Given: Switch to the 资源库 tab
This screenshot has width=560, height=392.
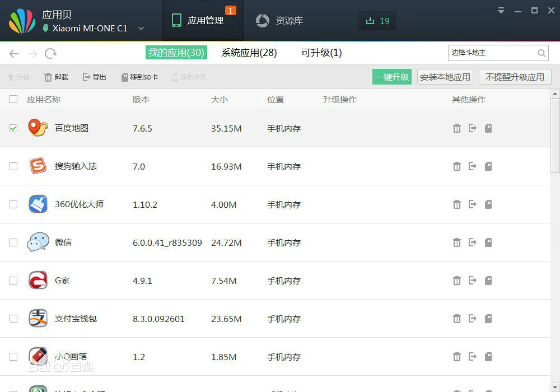Looking at the screenshot, I should coord(279,20).
